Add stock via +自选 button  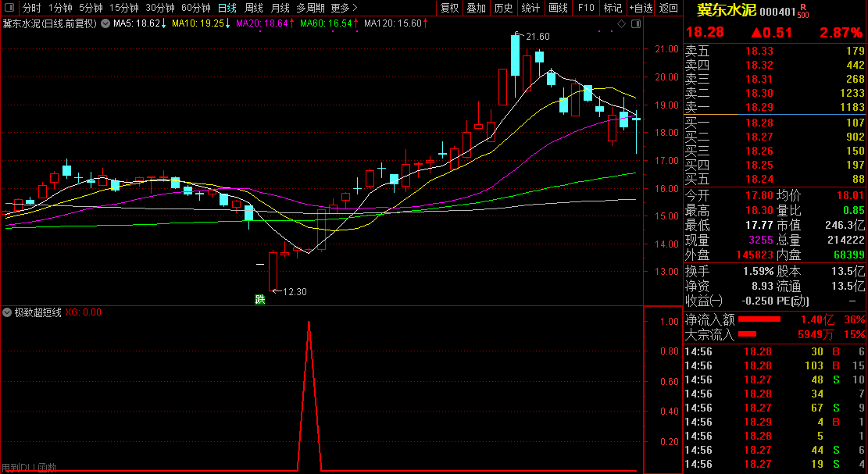point(641,8)
